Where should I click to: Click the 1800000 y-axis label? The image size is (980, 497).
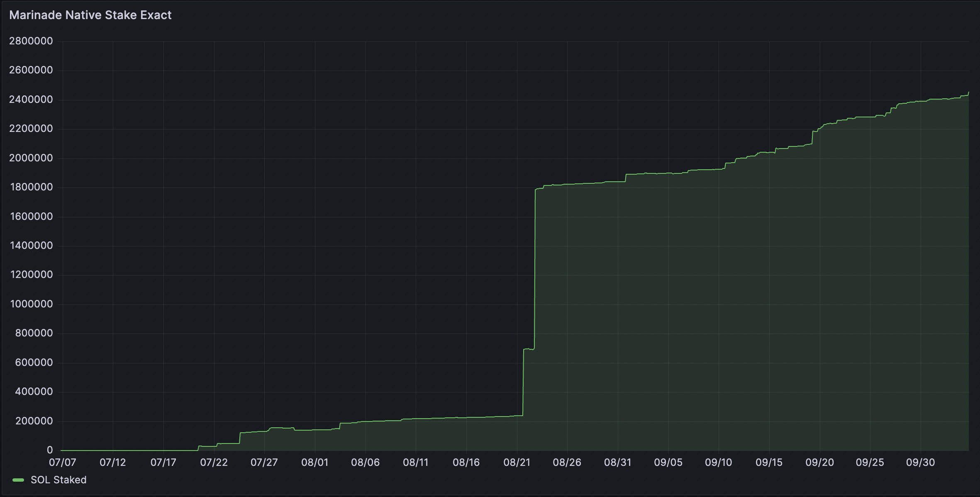coord(31,187)
